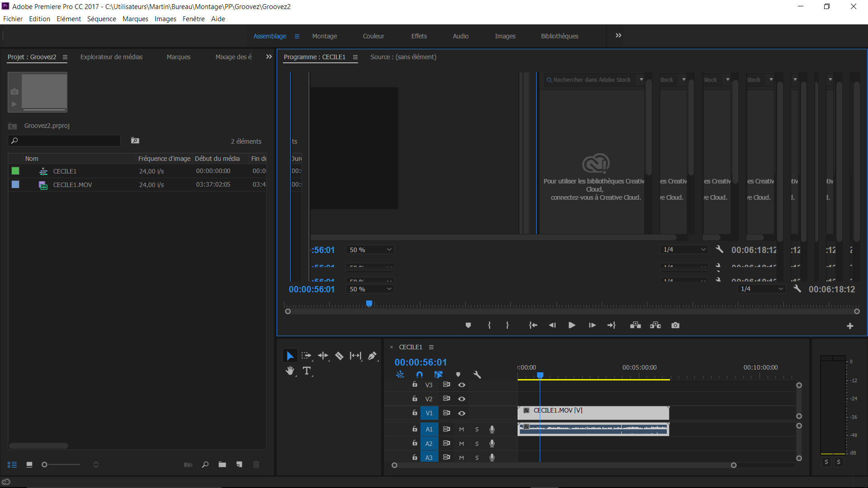
Task: Toggle sync lock on V2
Action: pyautogui.click(x=446, y=399)
